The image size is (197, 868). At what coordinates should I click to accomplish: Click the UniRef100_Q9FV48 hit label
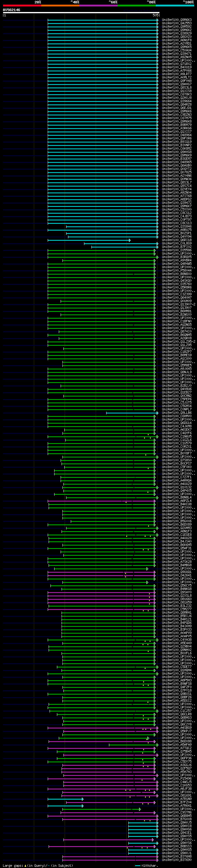pyautogui.click(x=176, y=81)
